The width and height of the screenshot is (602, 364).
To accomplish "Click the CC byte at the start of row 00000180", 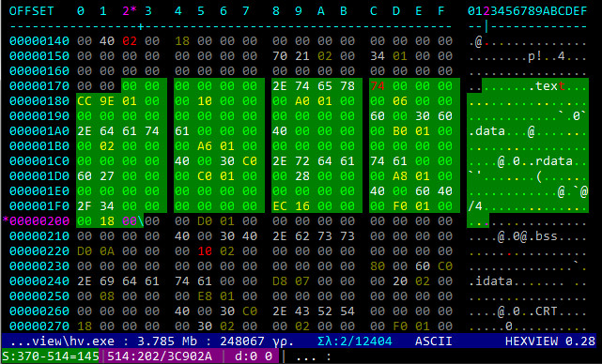I will (85, 101).
